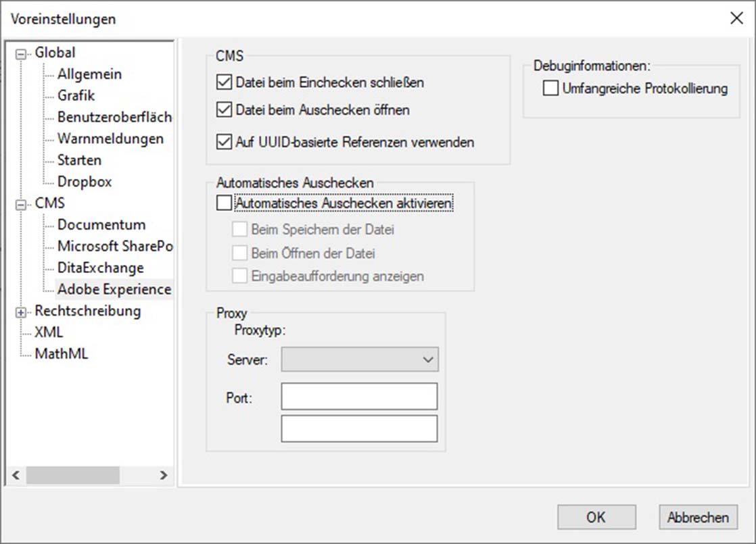Click the Port input field

click(359, 397)
